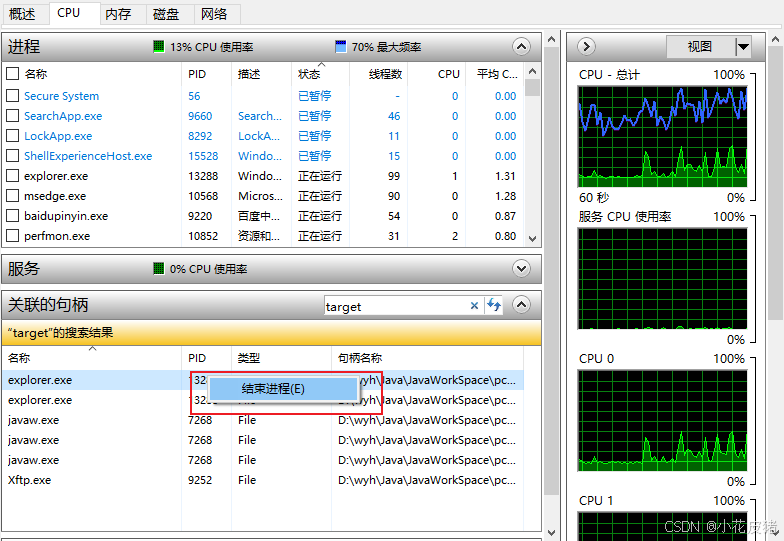Click the main panel scroll down arrow
The width and height of the screenshot is (784, 541).
(552, 532)
